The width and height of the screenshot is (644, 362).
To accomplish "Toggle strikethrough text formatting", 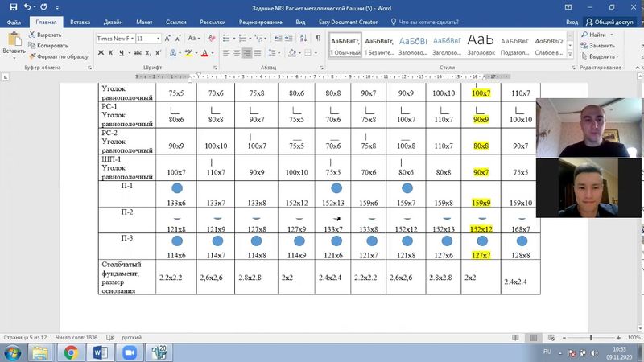I will pos(138,53).
